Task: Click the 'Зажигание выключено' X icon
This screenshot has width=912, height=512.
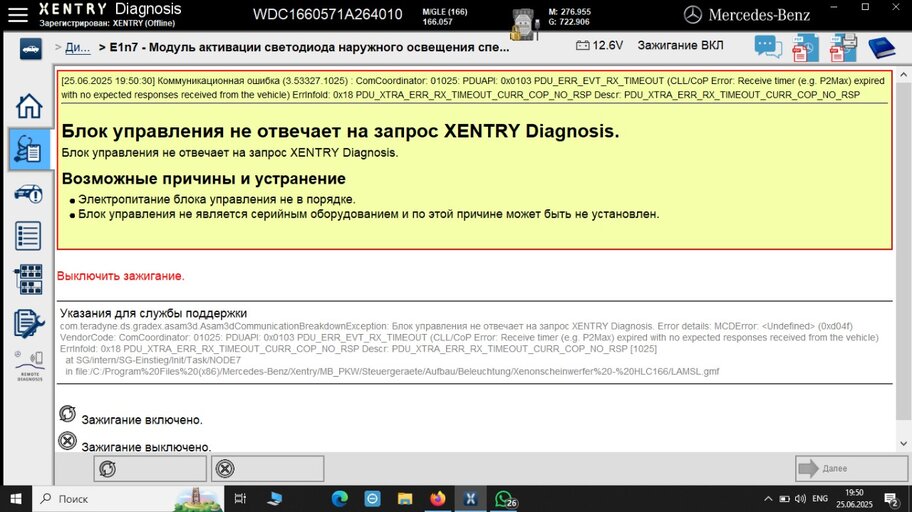Action: pyautogui.click(x=67, y=441)
